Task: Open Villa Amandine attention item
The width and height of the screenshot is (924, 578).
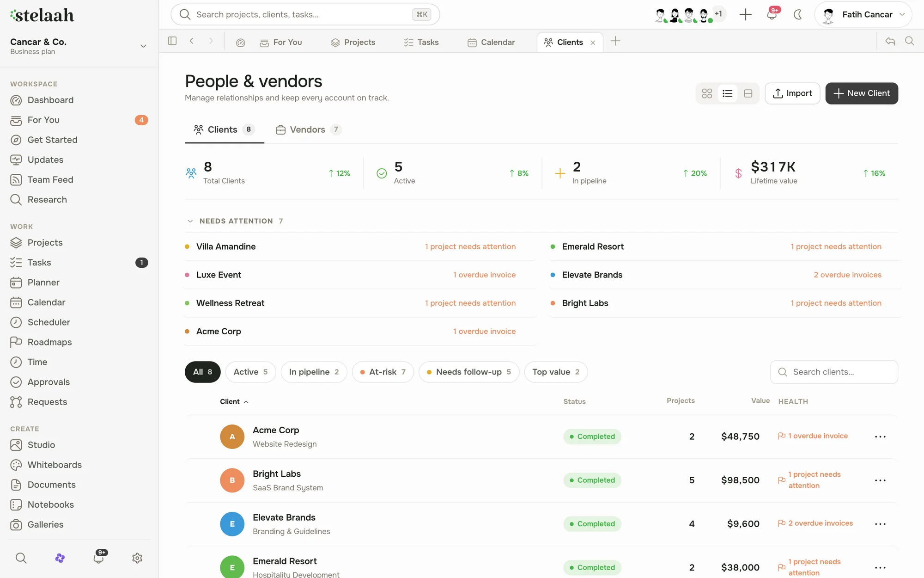Action: 360,246
